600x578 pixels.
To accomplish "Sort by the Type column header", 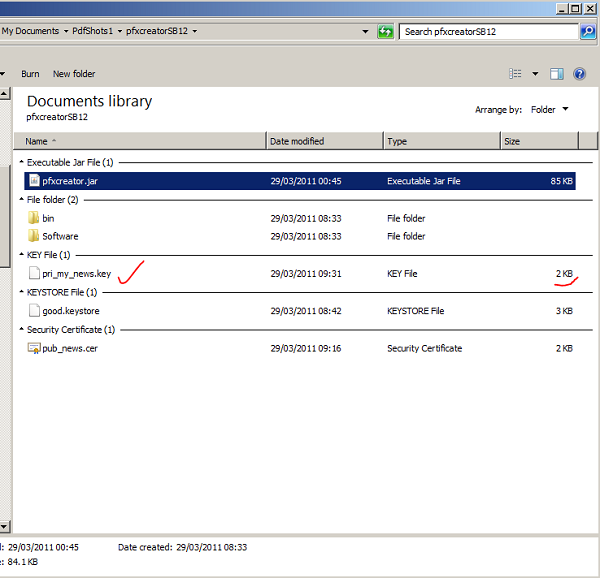I will pyautogui.click(x=442, y=141).
